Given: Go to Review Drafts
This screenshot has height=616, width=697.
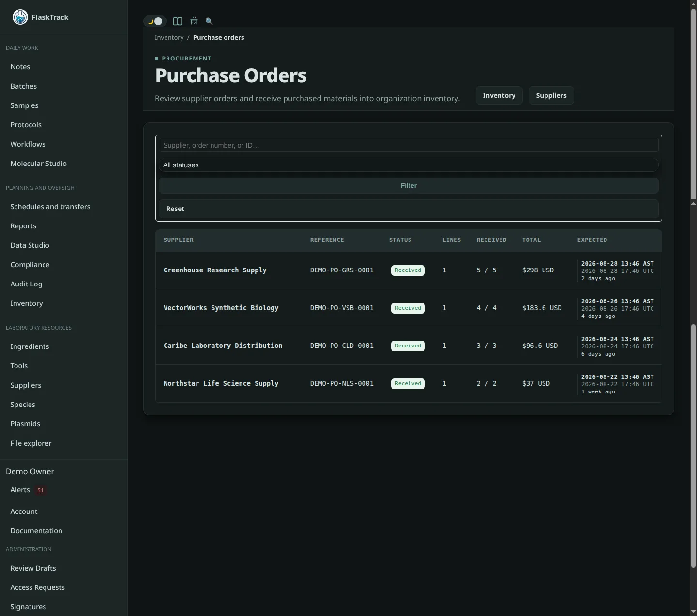Looking at the screenshot, I should 33,568.
